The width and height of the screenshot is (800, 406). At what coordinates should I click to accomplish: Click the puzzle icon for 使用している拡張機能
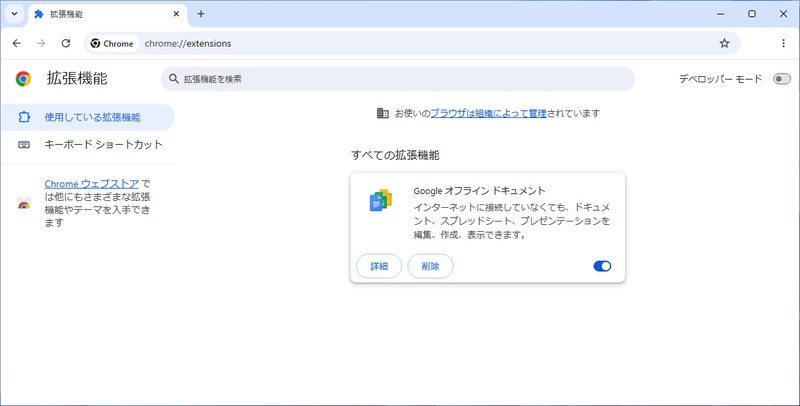click(x=24, y=117)
